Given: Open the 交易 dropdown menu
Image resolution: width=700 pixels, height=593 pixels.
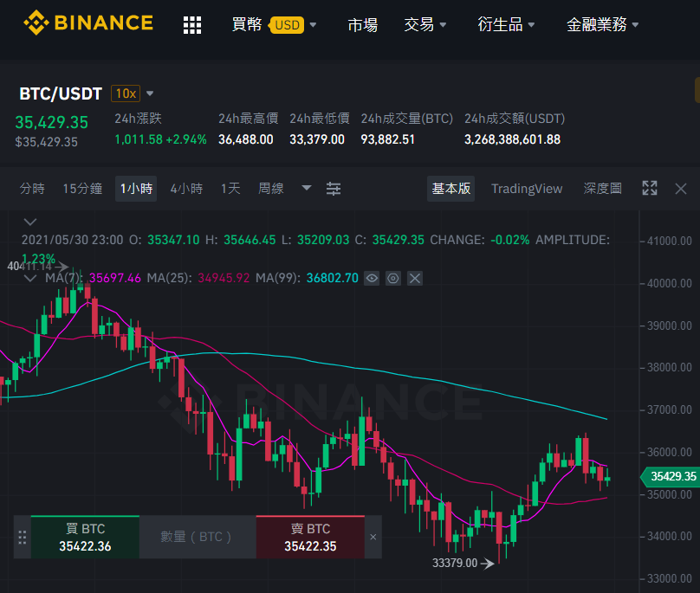Looking at the screenshot, I should pos(425,24).
